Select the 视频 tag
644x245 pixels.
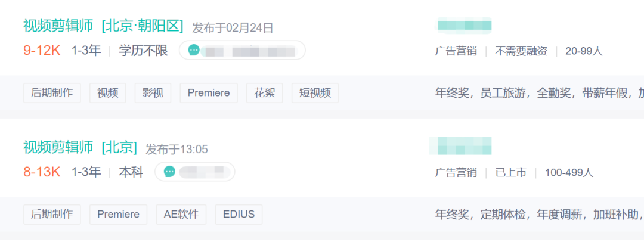pos(108,93)
